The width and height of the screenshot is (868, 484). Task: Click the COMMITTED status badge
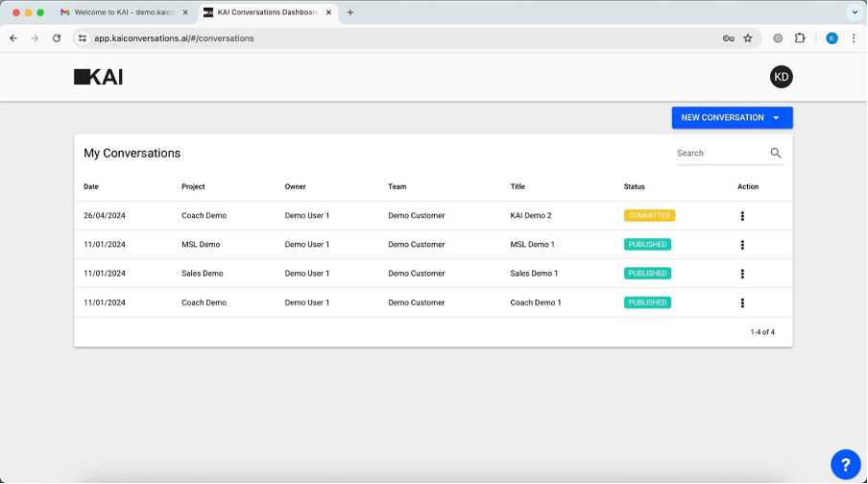pos(649,215)
